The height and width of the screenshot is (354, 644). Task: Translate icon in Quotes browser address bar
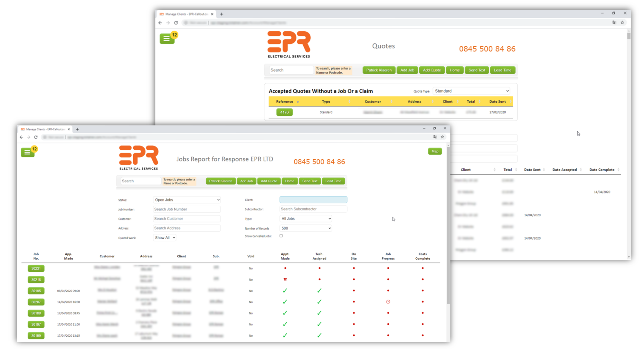click(614, 23)
